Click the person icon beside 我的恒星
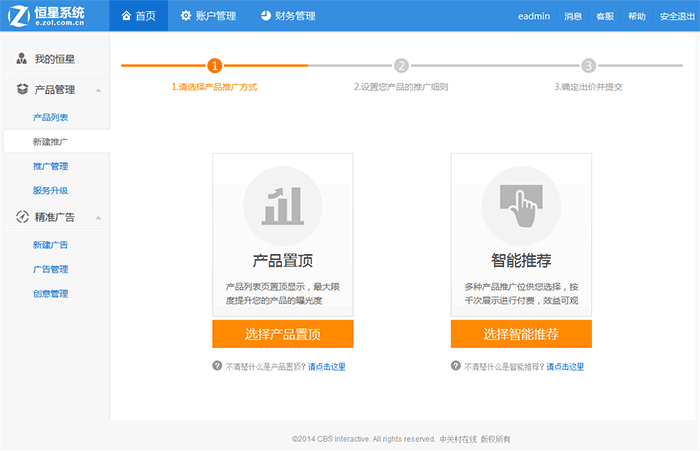This screenshot has height=451, width=700. [22, 59]
